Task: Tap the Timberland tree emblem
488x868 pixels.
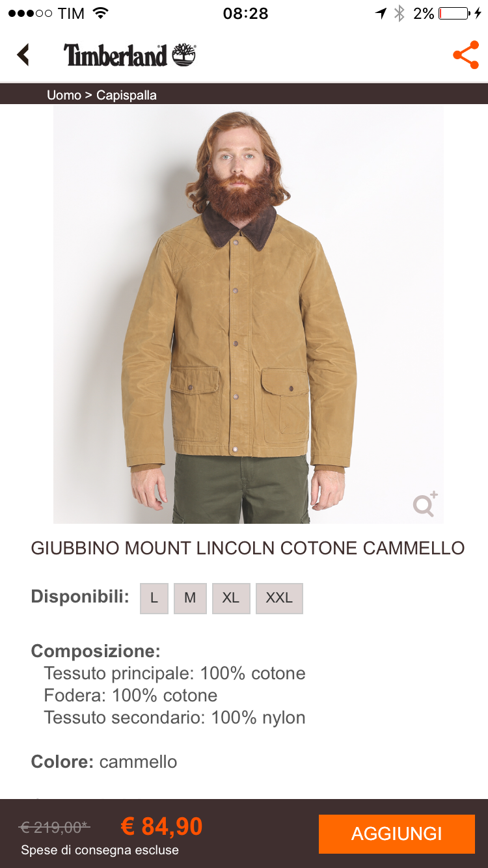Action: (184, 55)
